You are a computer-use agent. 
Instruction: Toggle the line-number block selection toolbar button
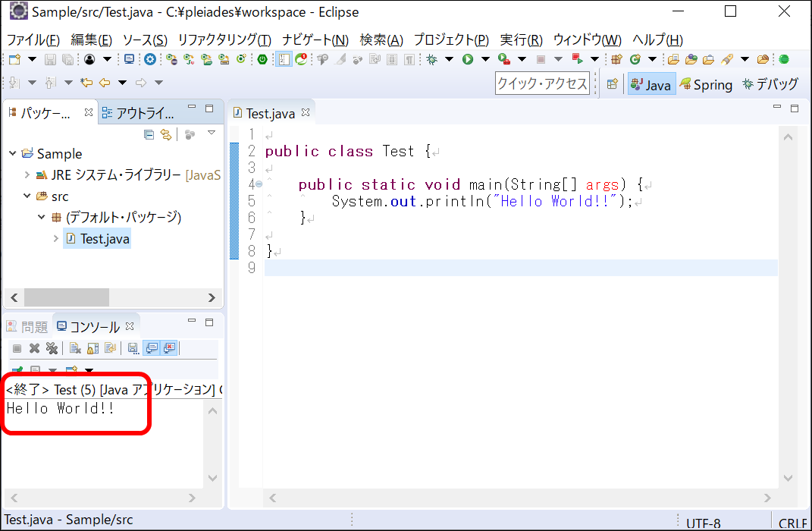(284, 59)
